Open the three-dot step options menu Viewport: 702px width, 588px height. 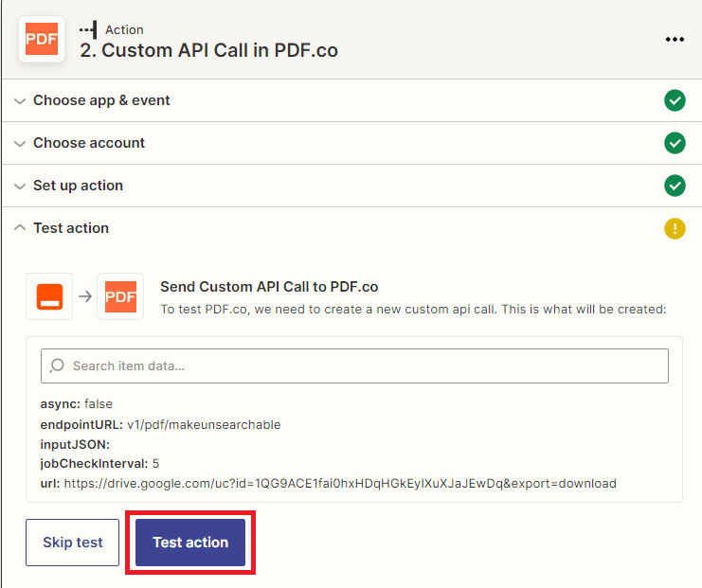(675, 40)
